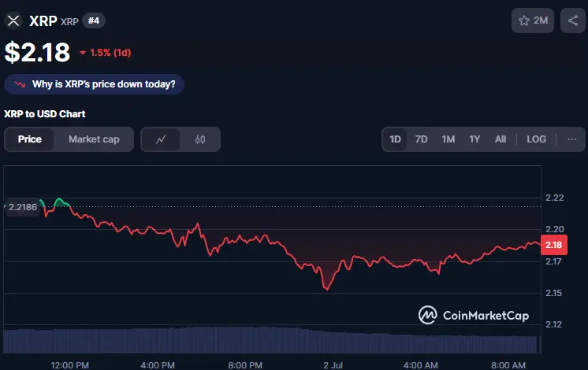Viewport: 588px width, 370px height.
Task: Select the Price tab
Action: (30, 139)
